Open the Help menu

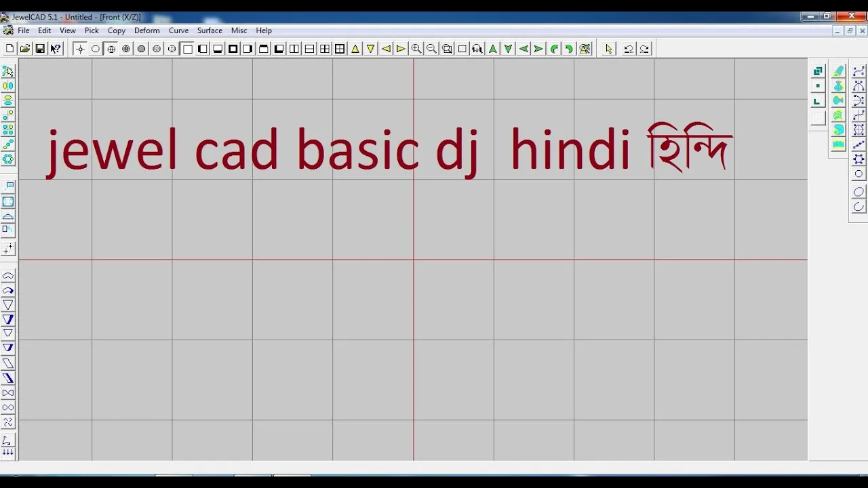pos(264,30)
